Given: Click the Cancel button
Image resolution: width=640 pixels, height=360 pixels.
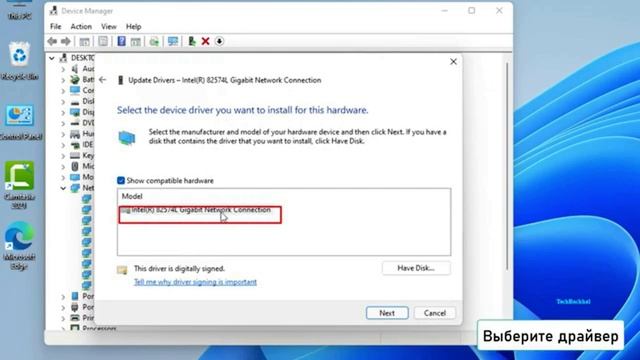Looking at the screenshot, I should 435,313.
